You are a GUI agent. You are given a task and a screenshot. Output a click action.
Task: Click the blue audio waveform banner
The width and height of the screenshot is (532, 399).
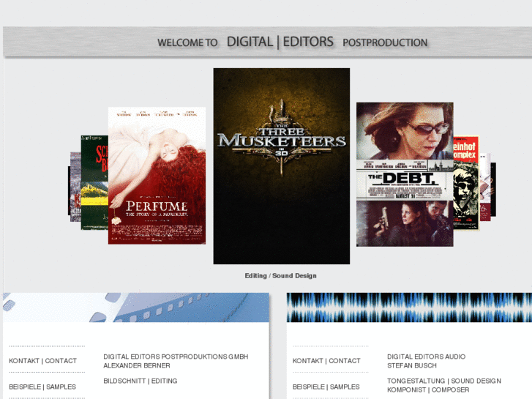409,307
